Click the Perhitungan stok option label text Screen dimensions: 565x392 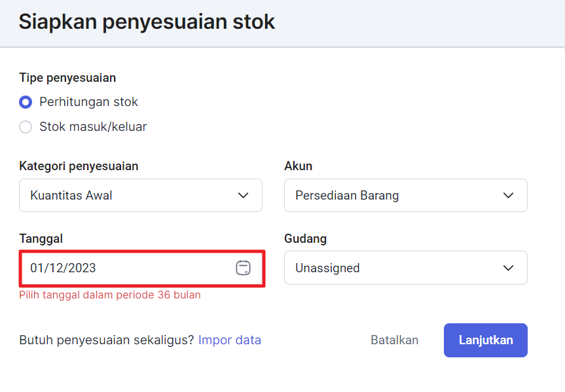click(x=88, y=102)
